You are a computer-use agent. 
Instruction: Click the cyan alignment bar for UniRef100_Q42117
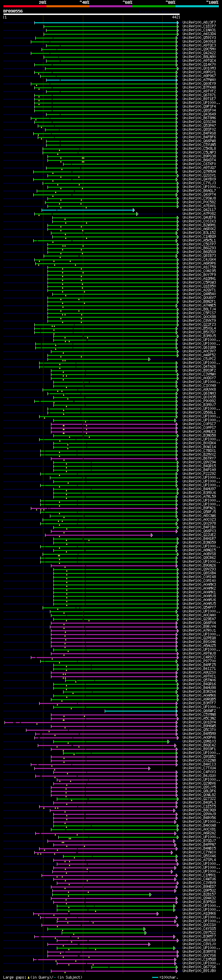[88, 210]
